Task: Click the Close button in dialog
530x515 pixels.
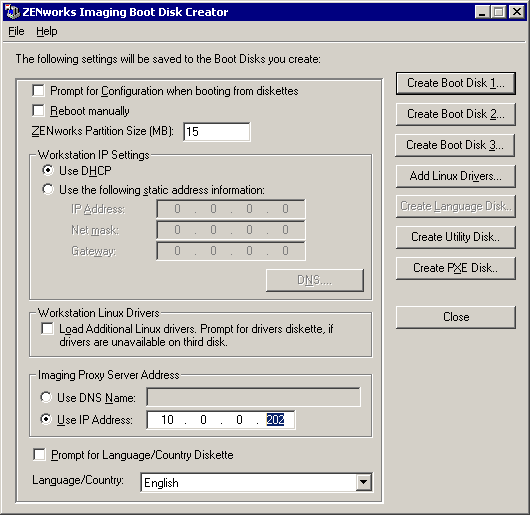Action: (x=456, y=317)
